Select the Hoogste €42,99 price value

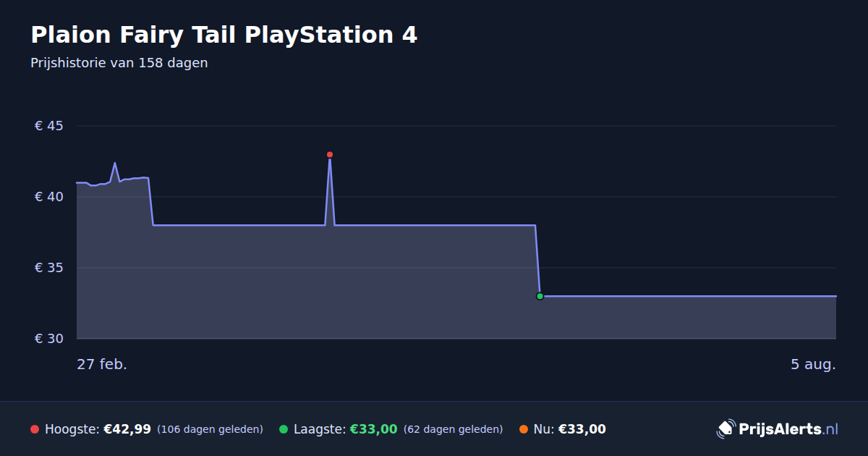coord(127,429)
